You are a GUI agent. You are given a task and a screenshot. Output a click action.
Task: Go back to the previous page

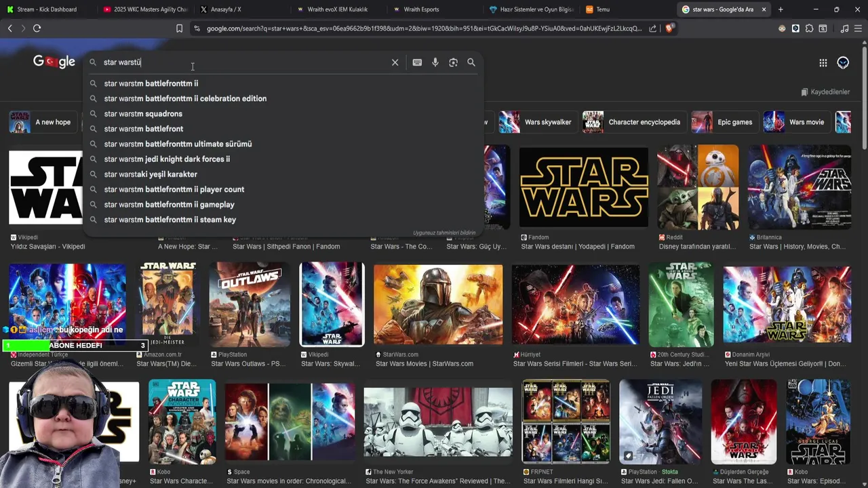tap(9, 28)
